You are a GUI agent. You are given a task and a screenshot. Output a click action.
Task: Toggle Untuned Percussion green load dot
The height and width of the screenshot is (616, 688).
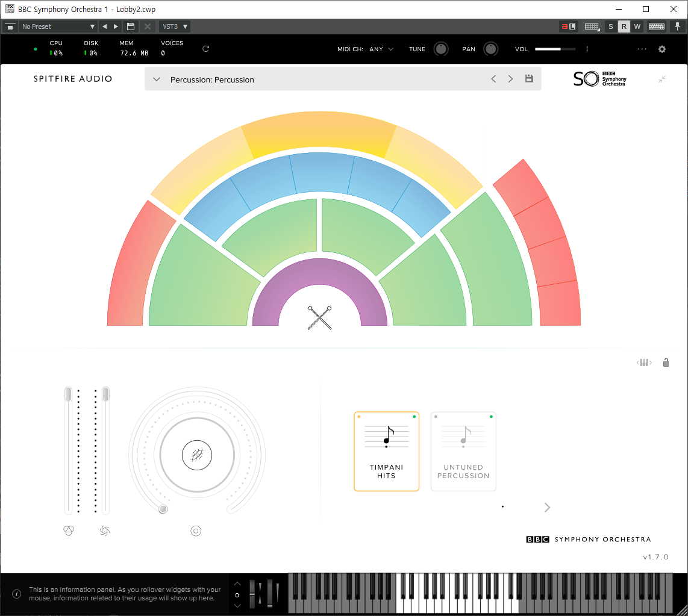[491, 417]
